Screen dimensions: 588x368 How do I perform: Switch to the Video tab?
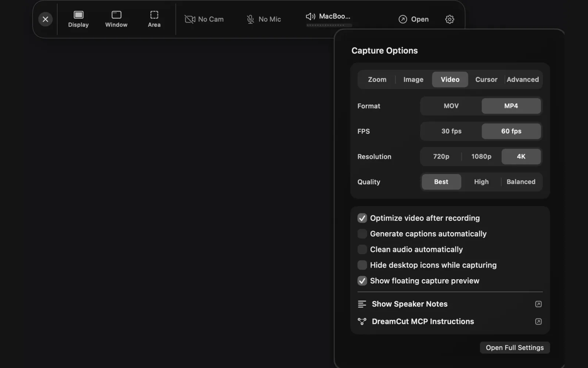coord(450,79)
